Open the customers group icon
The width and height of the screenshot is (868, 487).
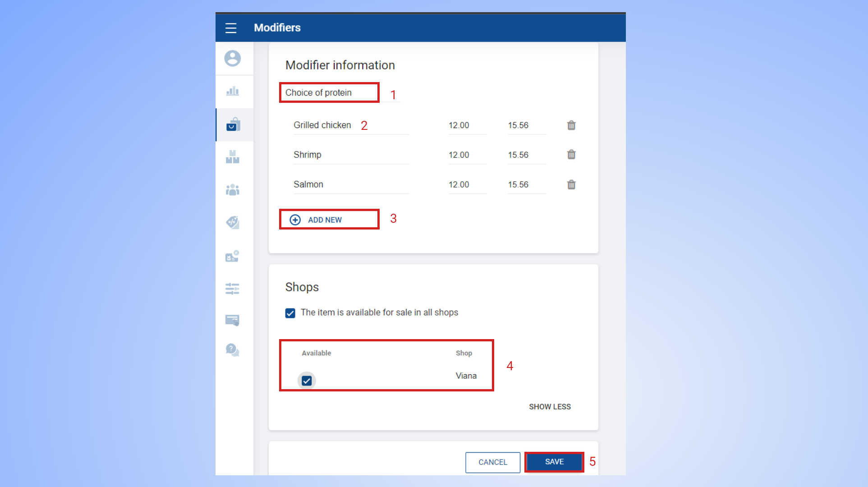click(x=233, y=190)
